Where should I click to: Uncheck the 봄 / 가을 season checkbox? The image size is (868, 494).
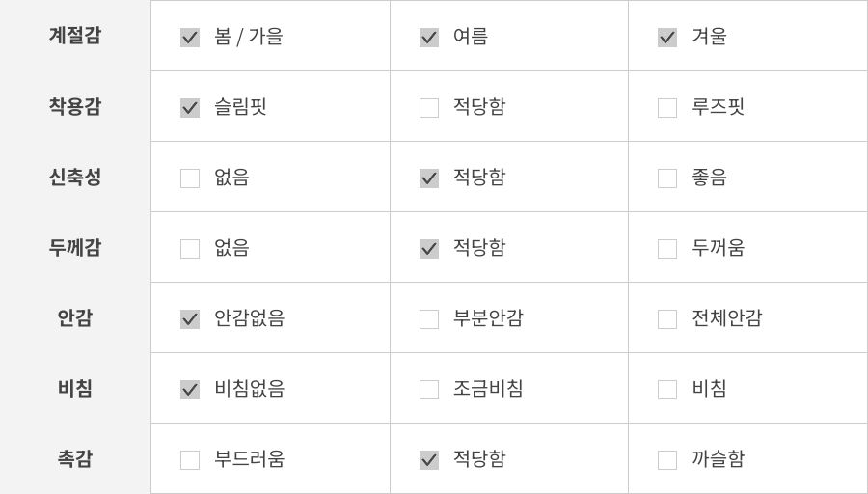pyautogui.click(x=190, y=38)
